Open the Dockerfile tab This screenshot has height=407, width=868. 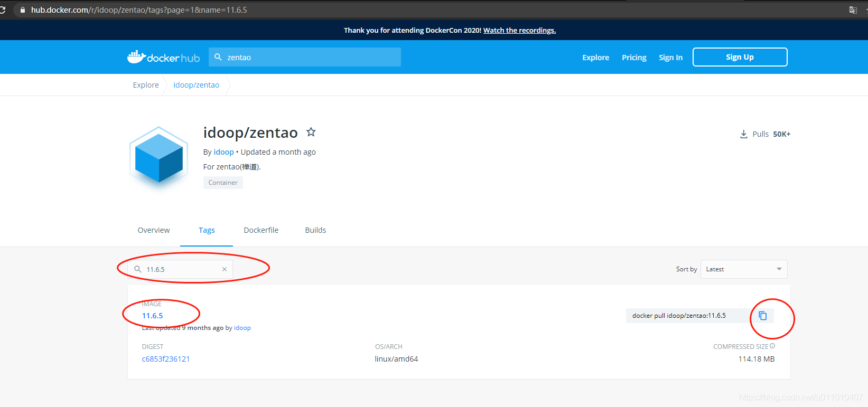tap(261, 230)
